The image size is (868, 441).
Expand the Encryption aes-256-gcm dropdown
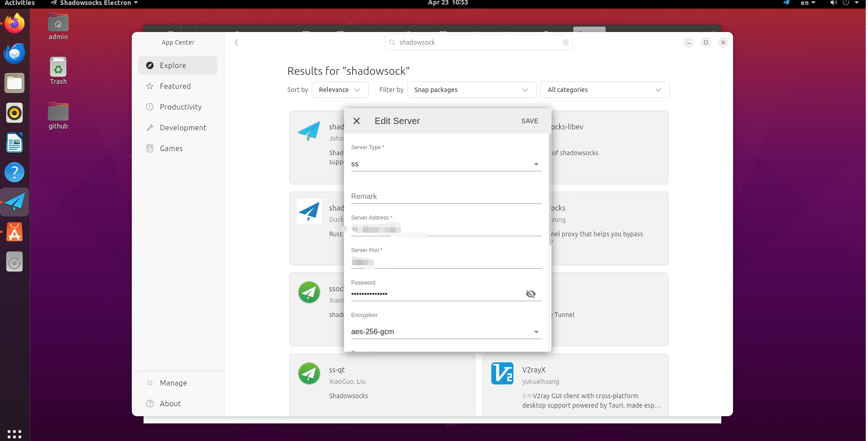[535, 331]
